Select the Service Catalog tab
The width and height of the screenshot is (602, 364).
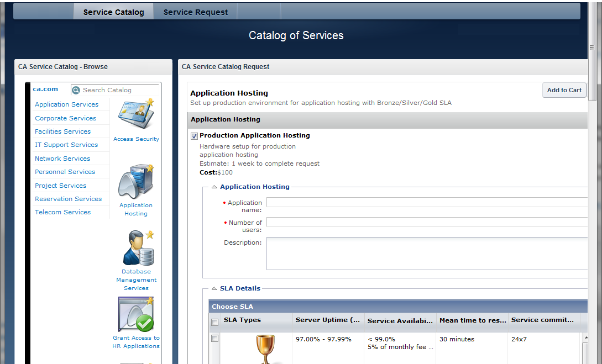113,12
